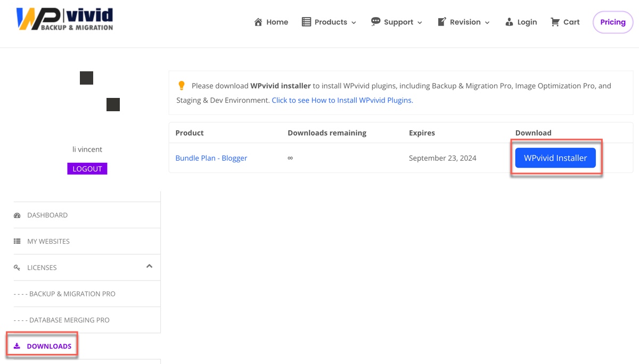Open the Home menu item
The height and width of the screenshot is (364, 639).
271,22
